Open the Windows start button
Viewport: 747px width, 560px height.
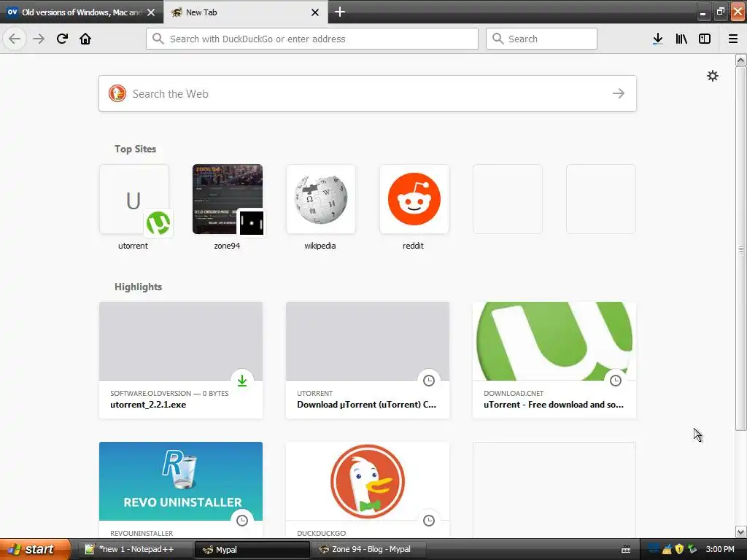pos(35,549)
